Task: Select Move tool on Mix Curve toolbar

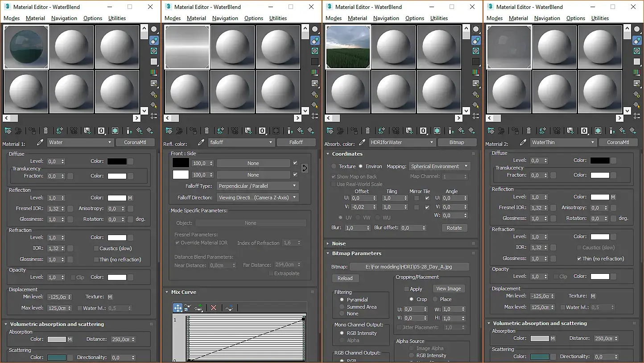Action: (x=178, y=308)
